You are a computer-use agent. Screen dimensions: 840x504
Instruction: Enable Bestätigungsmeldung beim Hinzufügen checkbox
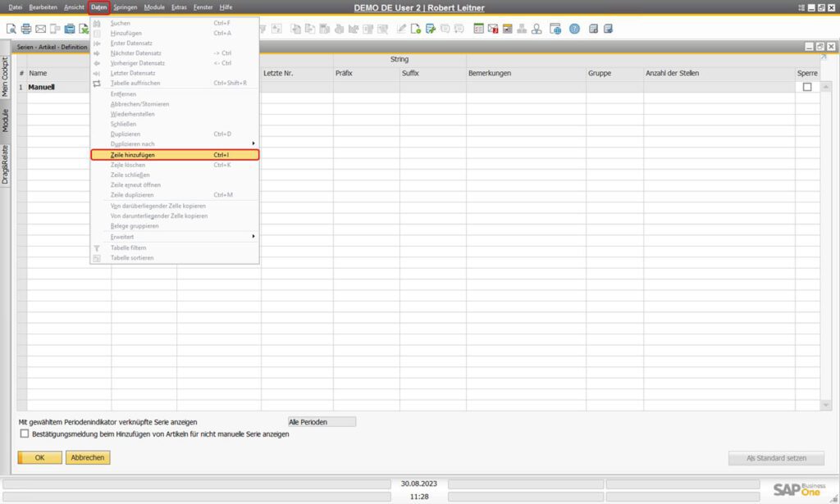[24, 434]
